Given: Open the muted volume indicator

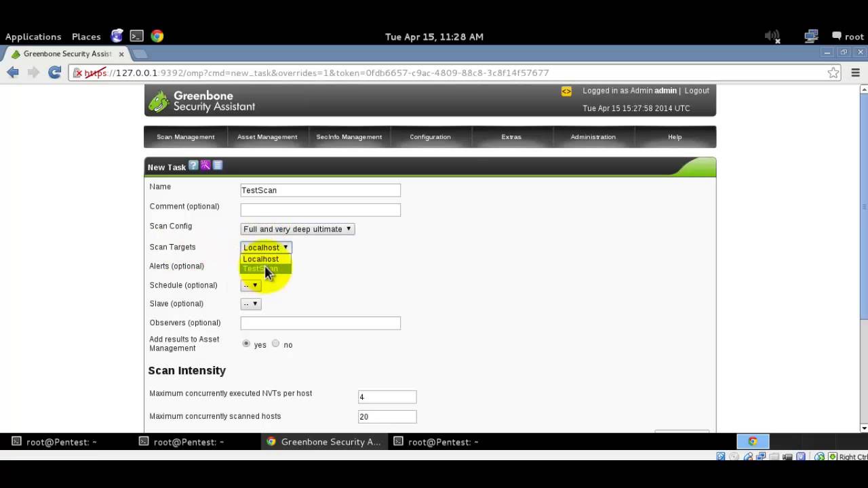Looking at the screenshot, I should tap(772, 37).
